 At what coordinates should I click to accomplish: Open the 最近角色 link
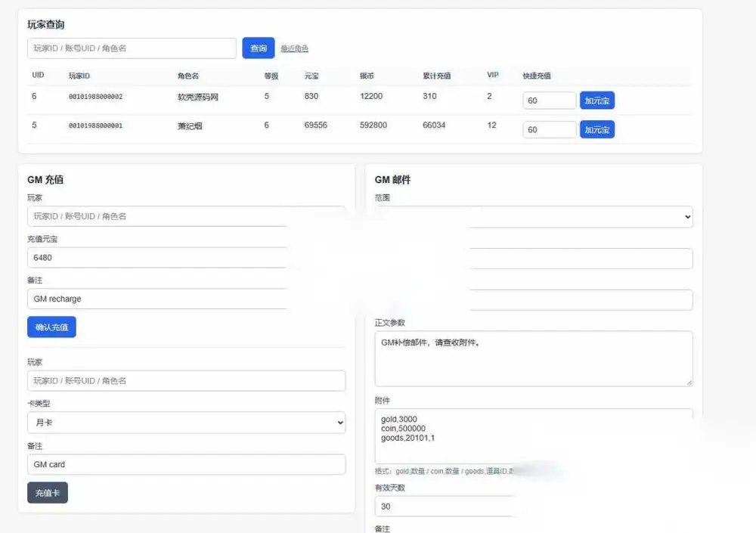click(x=295, y=48)
